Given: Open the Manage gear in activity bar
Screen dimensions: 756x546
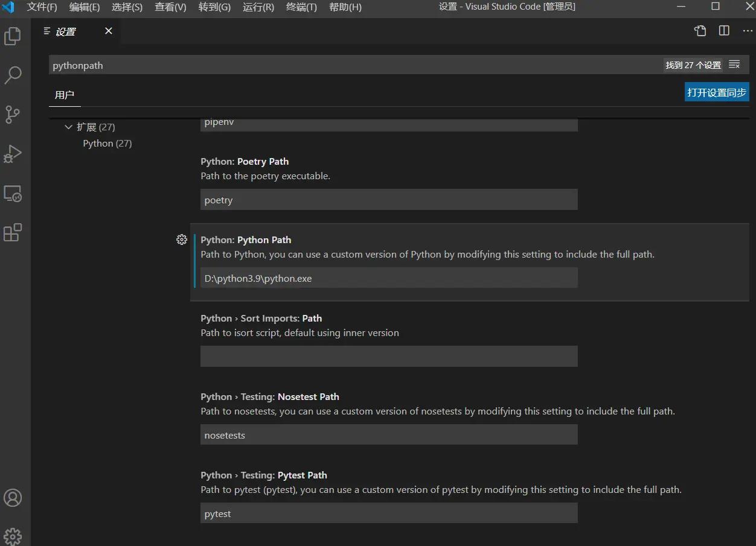Looking at the screenshot, I should (x=13, y=536).
